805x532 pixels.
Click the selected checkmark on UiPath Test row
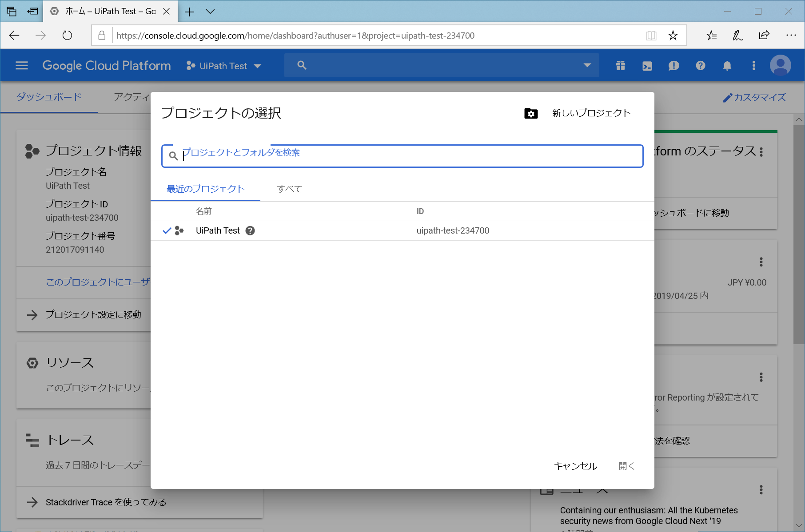click(x=167, y=230)
